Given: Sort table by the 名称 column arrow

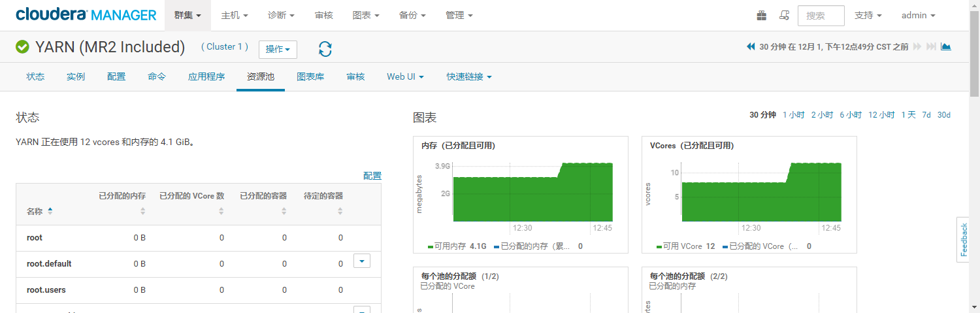Looking at the screenshot, I should (50, 211).
